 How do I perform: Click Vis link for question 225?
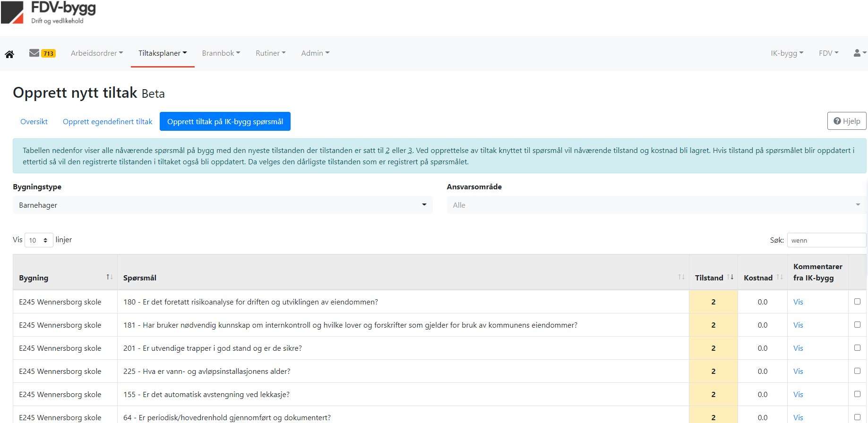(x=798, y=371)
